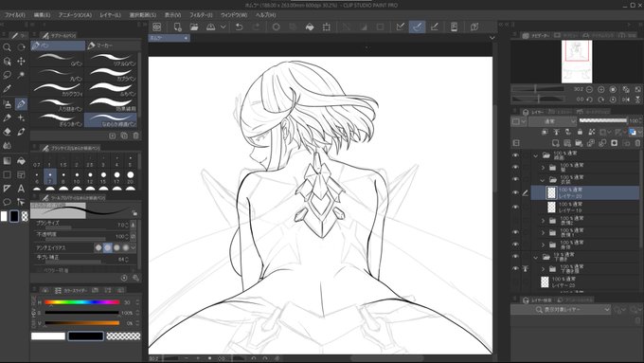Click the layer opacity slider
Viewport: 644px width, 363px height.
(x=603, y=121)
